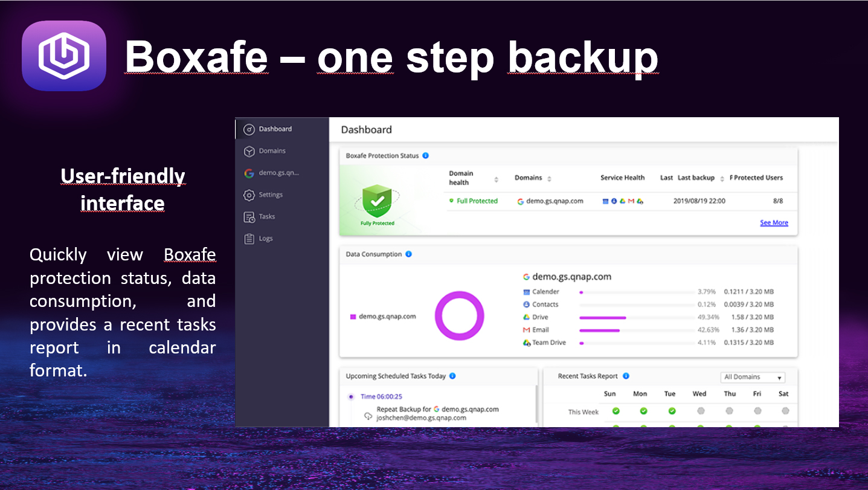This screenshot has width=868, height=490.
Task: Click the purple donut chart
Action: [460, 316]
